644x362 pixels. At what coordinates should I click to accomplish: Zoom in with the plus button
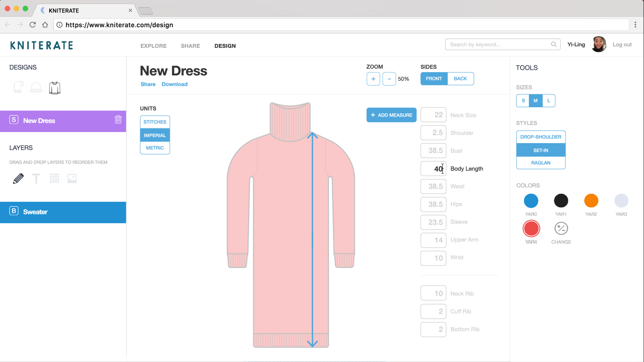click(x=373, y=79)
